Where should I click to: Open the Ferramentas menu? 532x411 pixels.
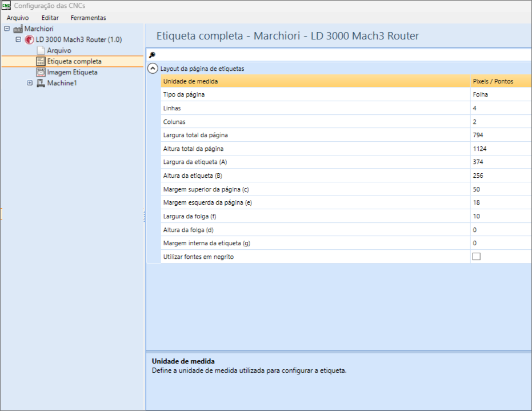(x=88, y=18)
